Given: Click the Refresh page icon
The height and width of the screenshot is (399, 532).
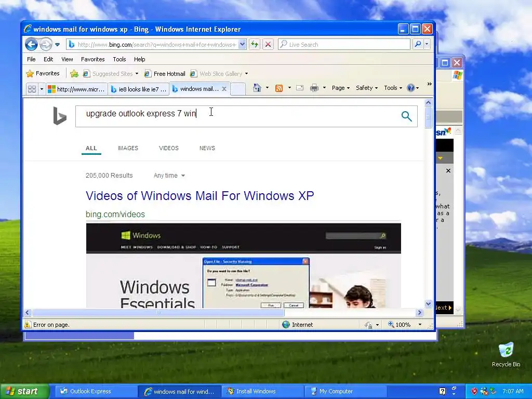Looking at the screenshot, I should [x=255, y=45].
